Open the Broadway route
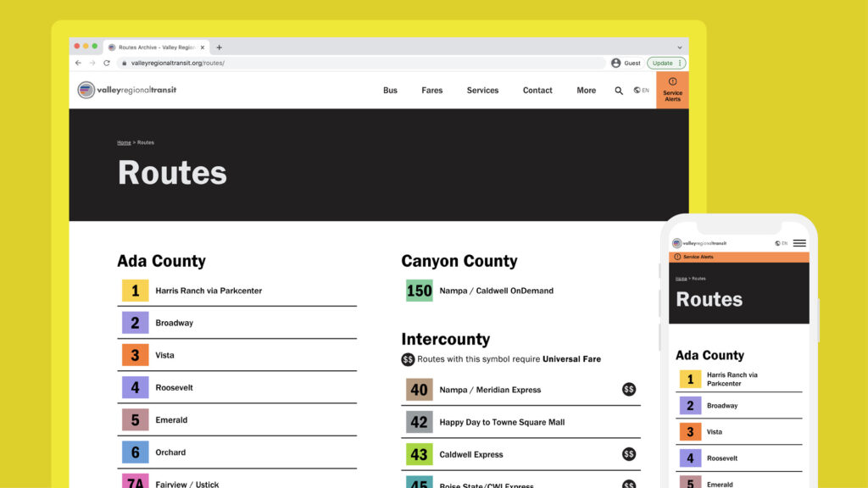 click(175, 323)
